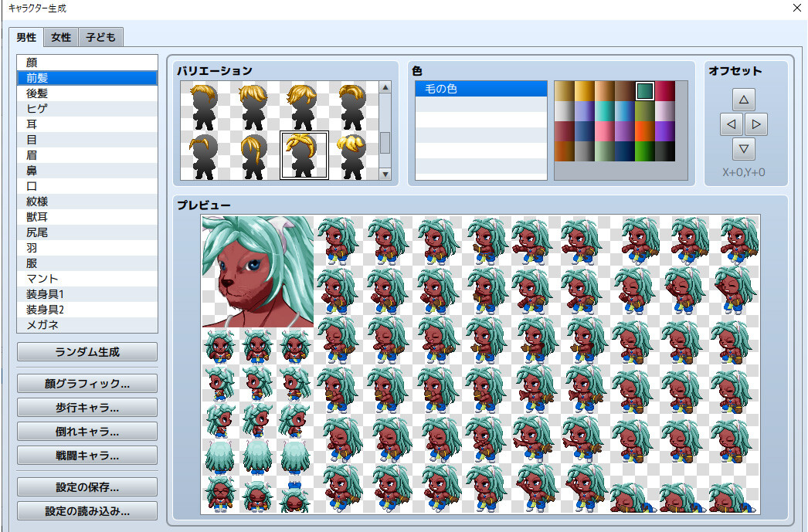Open the 子ども character tab
The width and height of the screenshot is (808, 532).
(100, 37)
